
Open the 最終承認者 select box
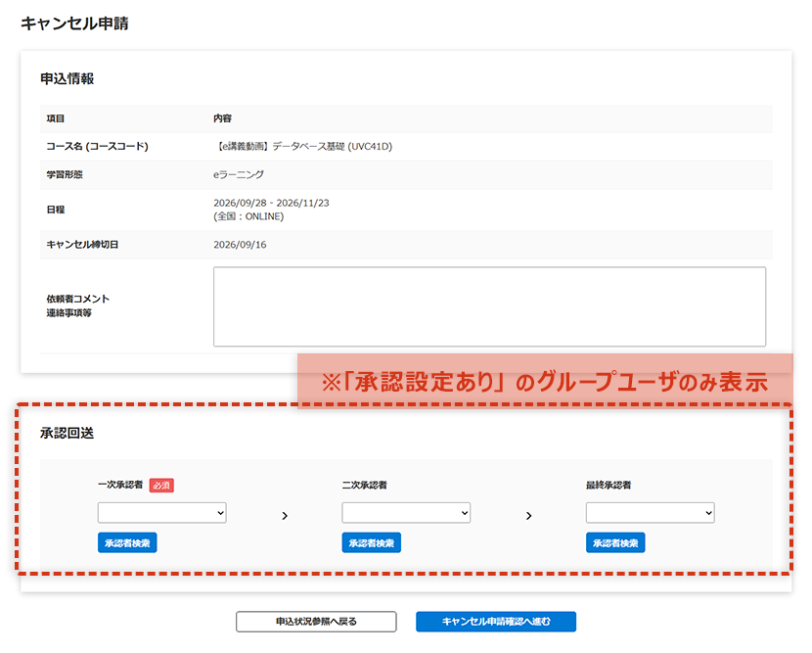(651, 513)
